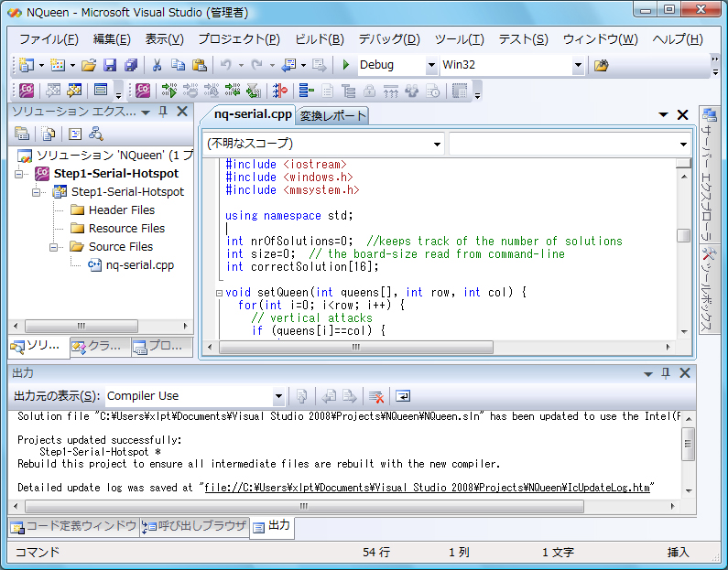Click the Open File folder icon
Image resolution: width=728 pixels, height=570 pixels.
[89, 65]
